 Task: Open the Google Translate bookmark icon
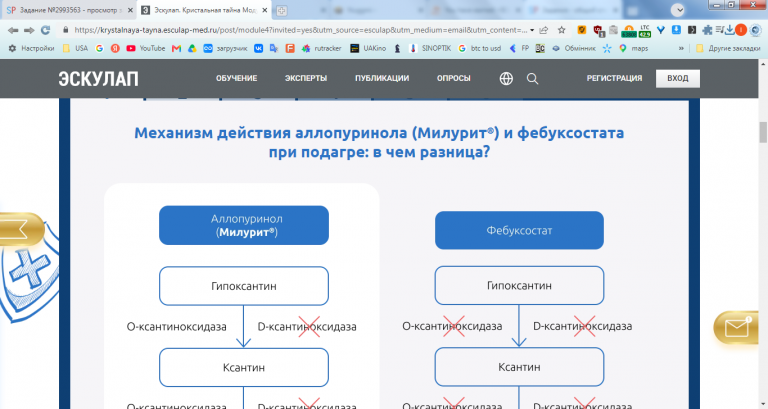point(274,48)
